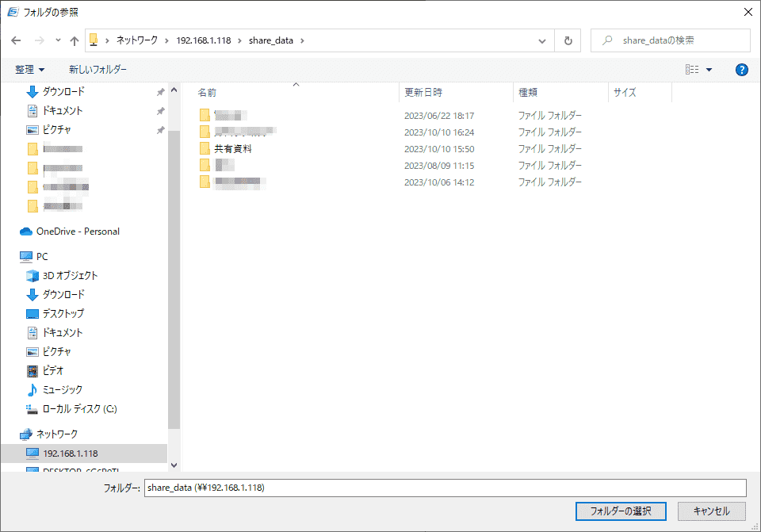Open the ミュージック library

pyautogui.click(x=62, y=390)
